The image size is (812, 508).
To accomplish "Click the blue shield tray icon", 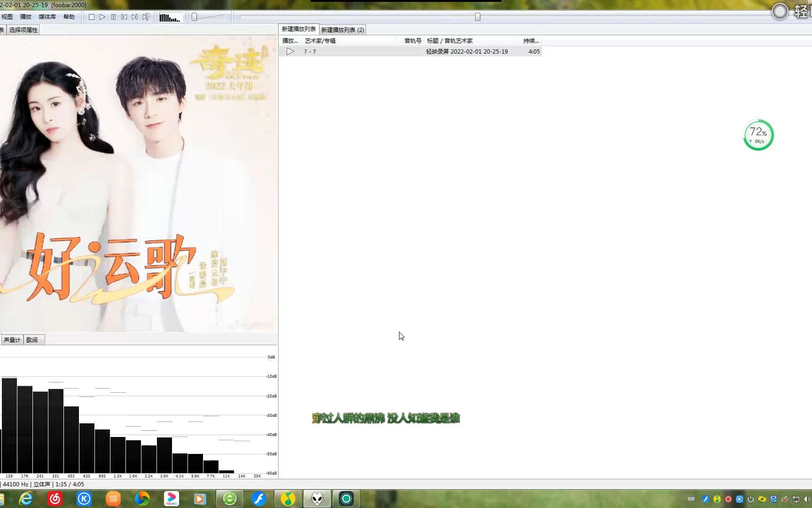I will click(x=773, y=499).
